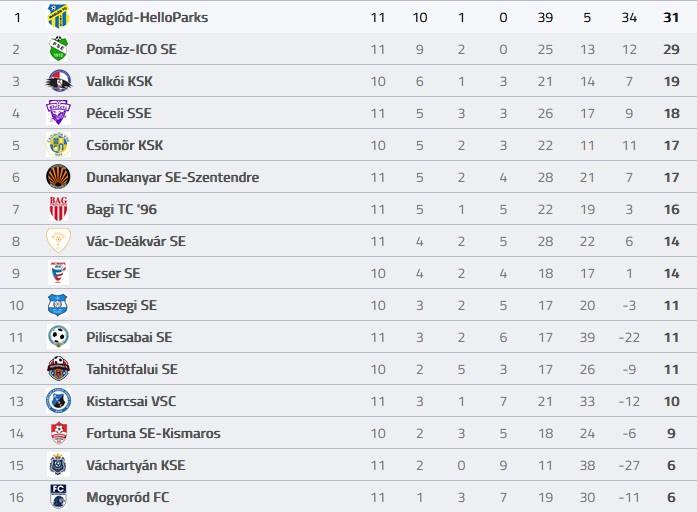Click the Váchartyán KSE blue crest
This screenshot has height=512, width=697.
[x=58, y=465]
